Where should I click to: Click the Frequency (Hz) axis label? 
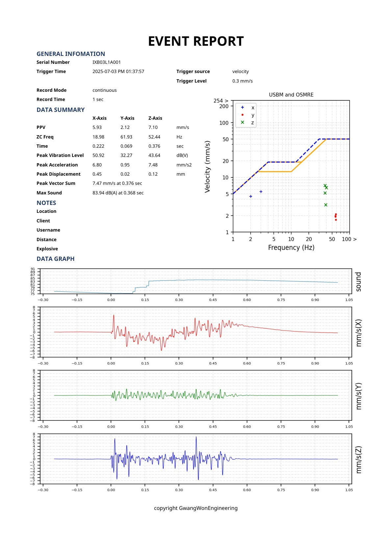tap(291, 247)
